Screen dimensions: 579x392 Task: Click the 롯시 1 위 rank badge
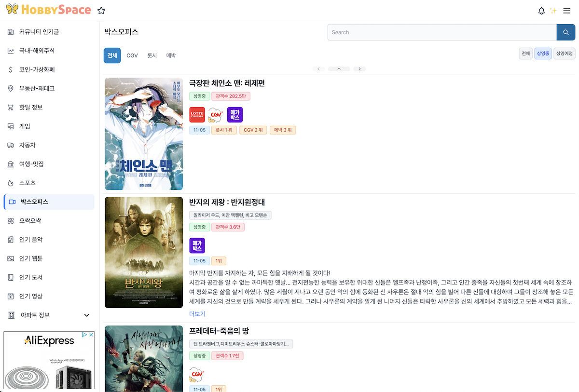224,130
